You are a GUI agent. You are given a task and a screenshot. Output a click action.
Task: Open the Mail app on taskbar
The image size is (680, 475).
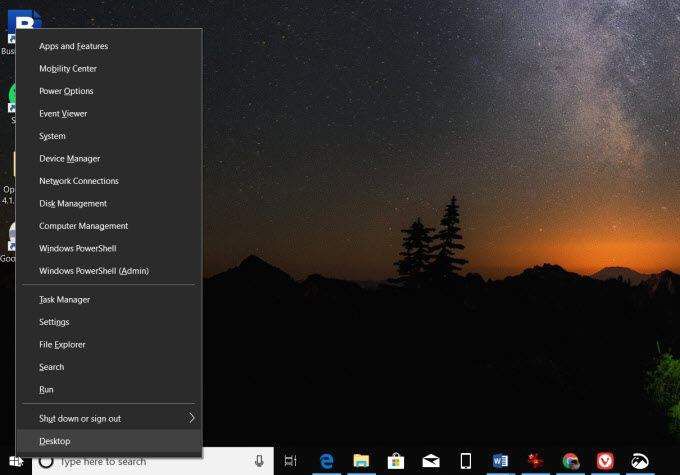pos(431,461)
